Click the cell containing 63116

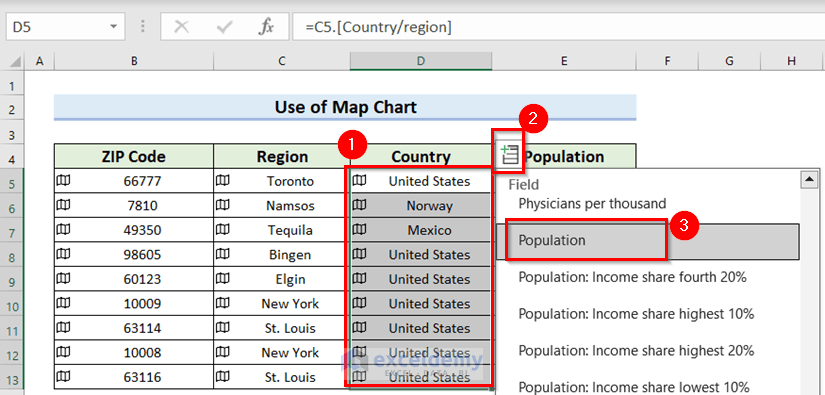(134, 377)
